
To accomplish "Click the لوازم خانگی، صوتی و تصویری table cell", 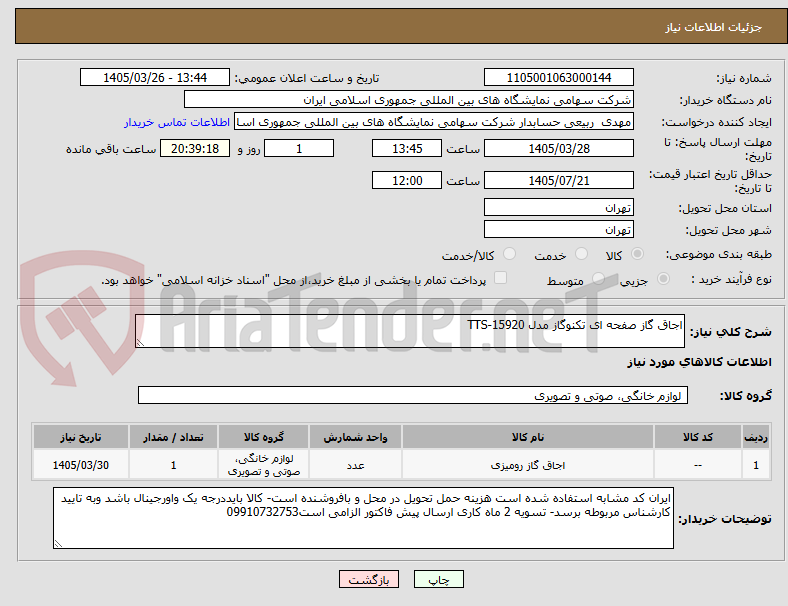I will [x=264, y=465].
